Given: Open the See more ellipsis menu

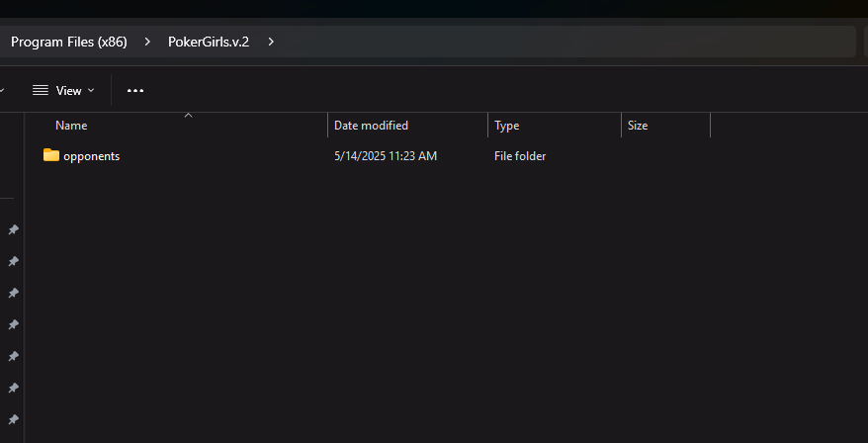Looking at the screenshot, I should [x=135, y=90].
